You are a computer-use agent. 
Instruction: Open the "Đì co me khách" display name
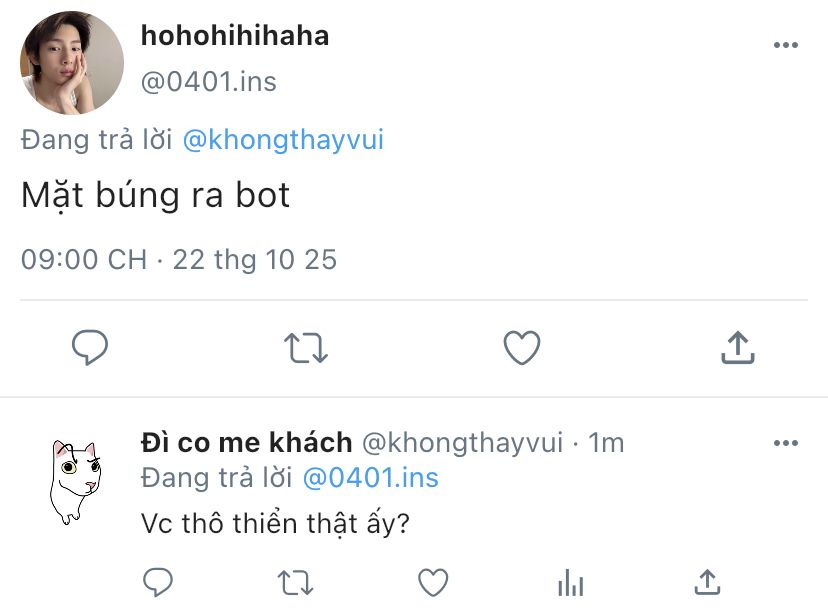246,442
